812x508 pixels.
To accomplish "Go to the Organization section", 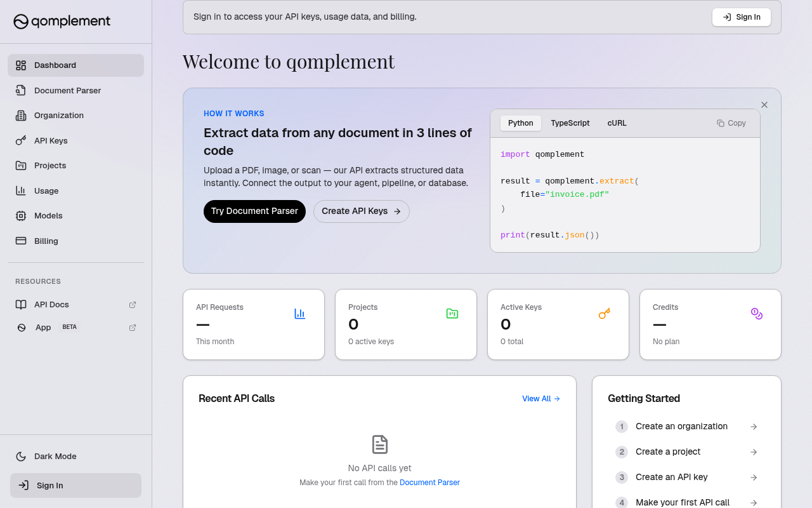I will (75, 116).
